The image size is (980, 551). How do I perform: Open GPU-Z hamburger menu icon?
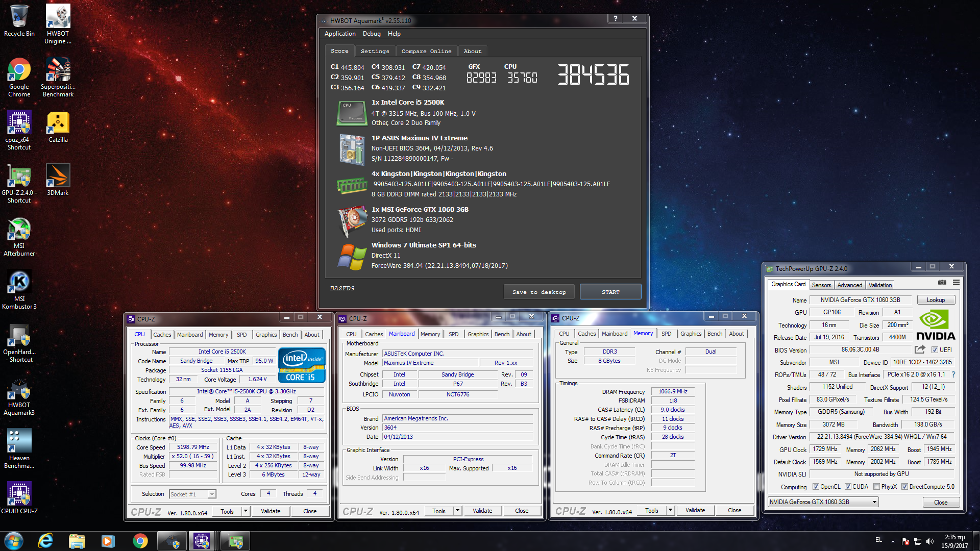point(956,282)
